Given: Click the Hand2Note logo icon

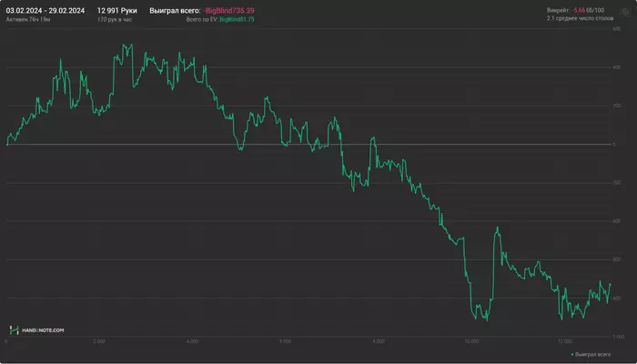Looking at the screenshot, I should (14, 329).
